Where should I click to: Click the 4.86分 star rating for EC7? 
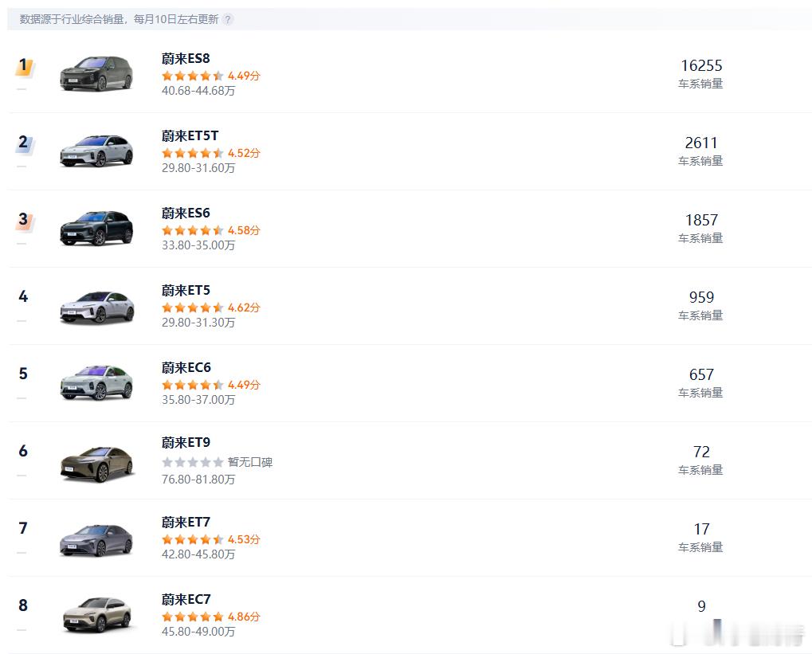click(210, 617)
